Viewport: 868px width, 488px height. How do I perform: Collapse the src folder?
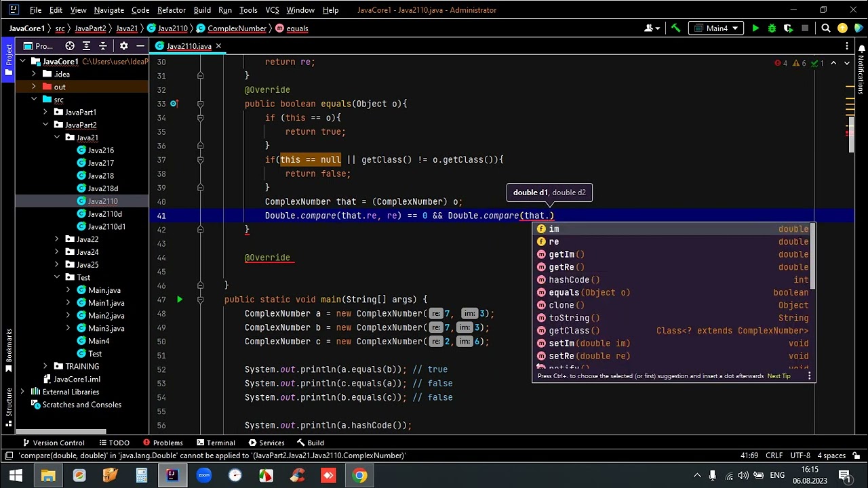point(34,100)
